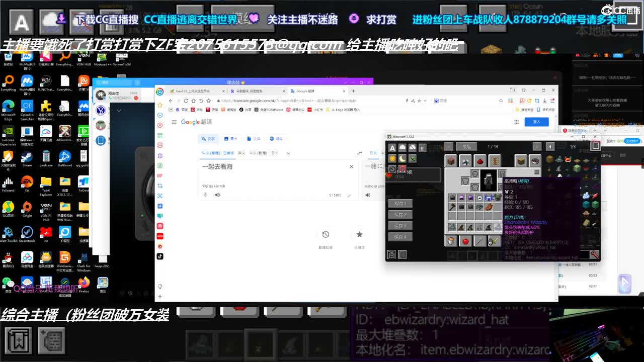644x362 pixels.
Task: Open the Origin desktop shortcut
Action: point(27,209)
